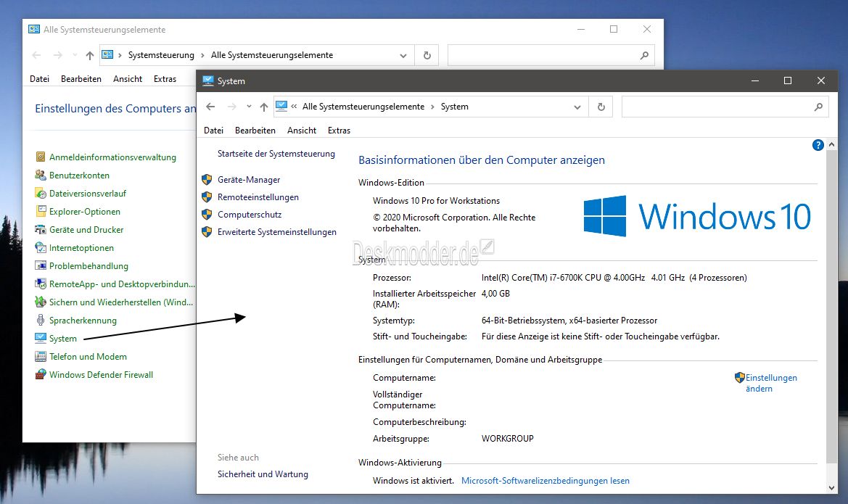Open Sicherheit und Wartung link

(x=263, y=474)
